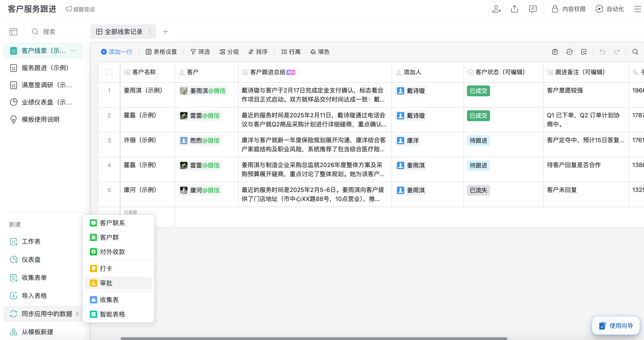Open the 筛选 filter tool
This screenshot has height=340, width=644.
(x=200, y=52)
